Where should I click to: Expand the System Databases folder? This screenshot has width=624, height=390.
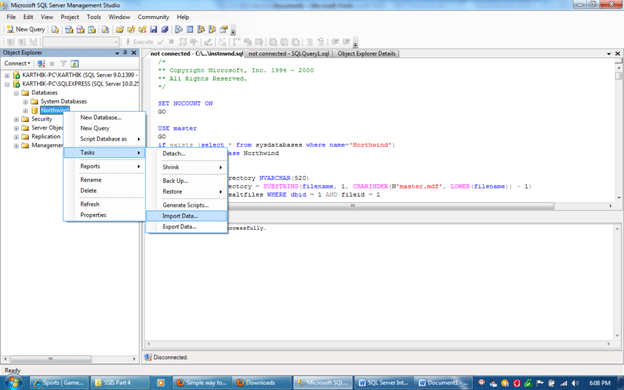[25, 102]
